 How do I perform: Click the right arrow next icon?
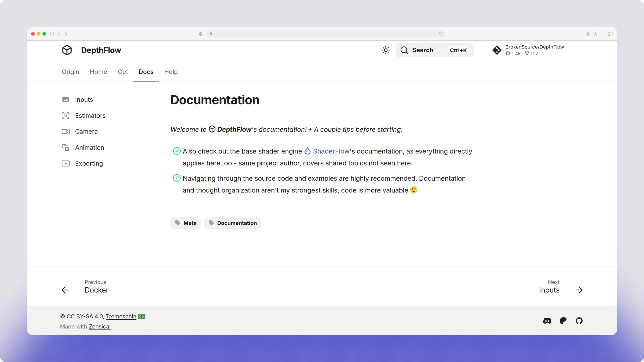[579, 290]
